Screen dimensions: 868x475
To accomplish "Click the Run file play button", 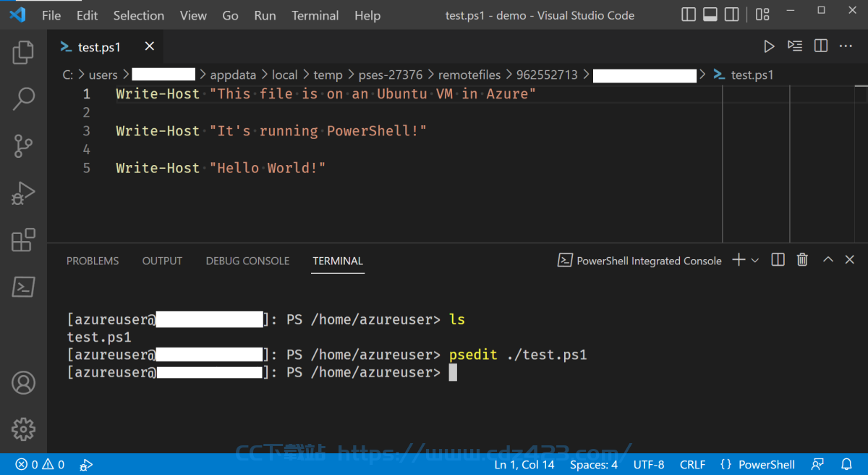I will (x=769, y=46).
